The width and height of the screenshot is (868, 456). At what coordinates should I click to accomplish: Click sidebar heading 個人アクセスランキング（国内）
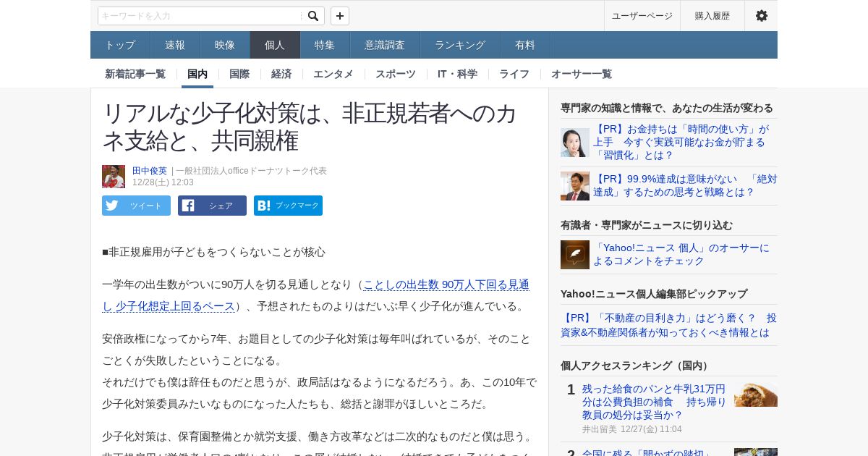(637, 366)
